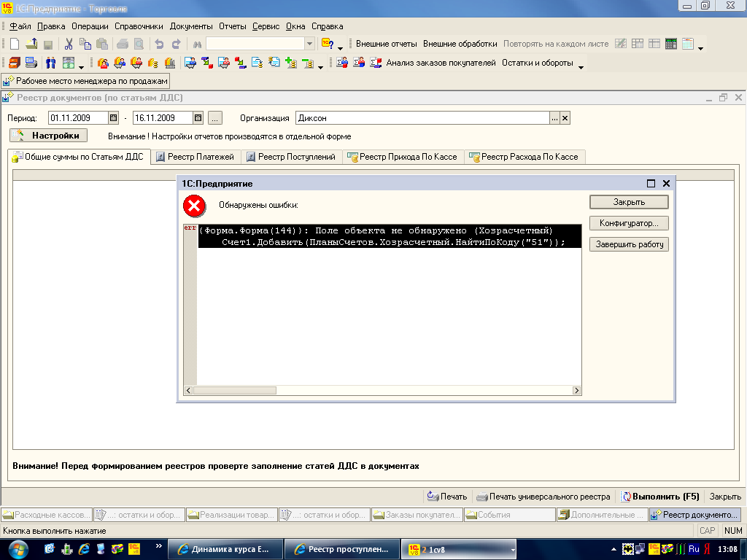Select Общие суммы по Статьям ДДС tab
747x560 pixels.
(x=79, y=157)
